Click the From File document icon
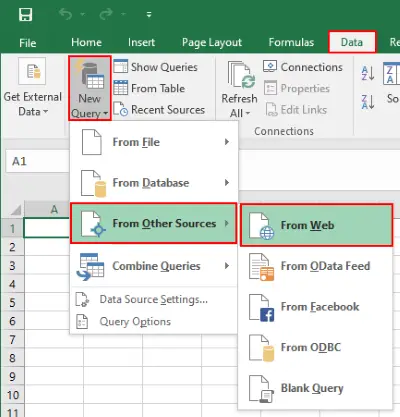The height and width of the screenshot is (417, 400). (x=92, y=142)
